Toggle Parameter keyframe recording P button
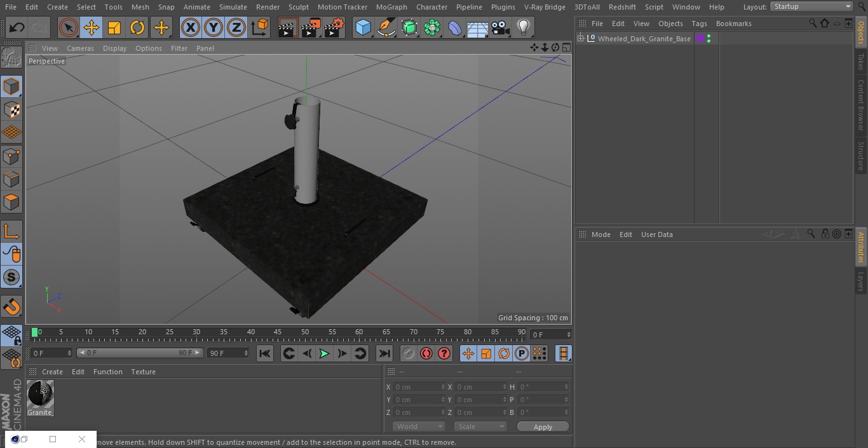The height and width of the screenshot is (448, 868). point(522,353)
